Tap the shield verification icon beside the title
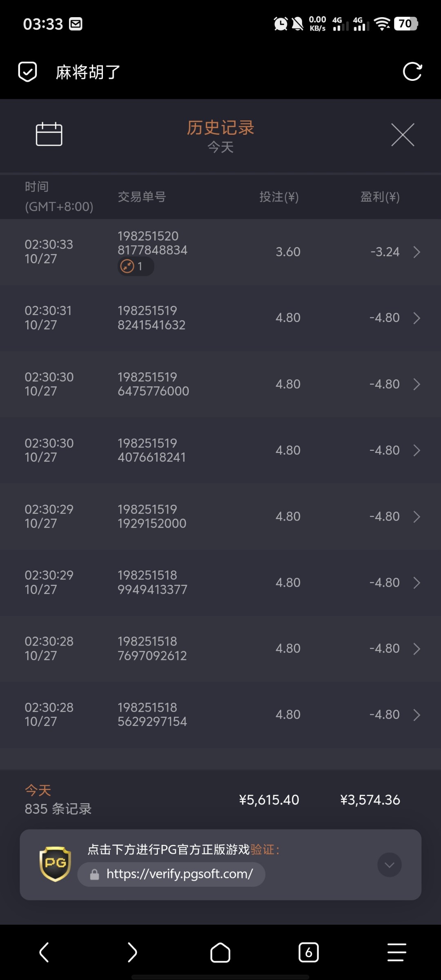The image size is (441, 980). (28, 72)
